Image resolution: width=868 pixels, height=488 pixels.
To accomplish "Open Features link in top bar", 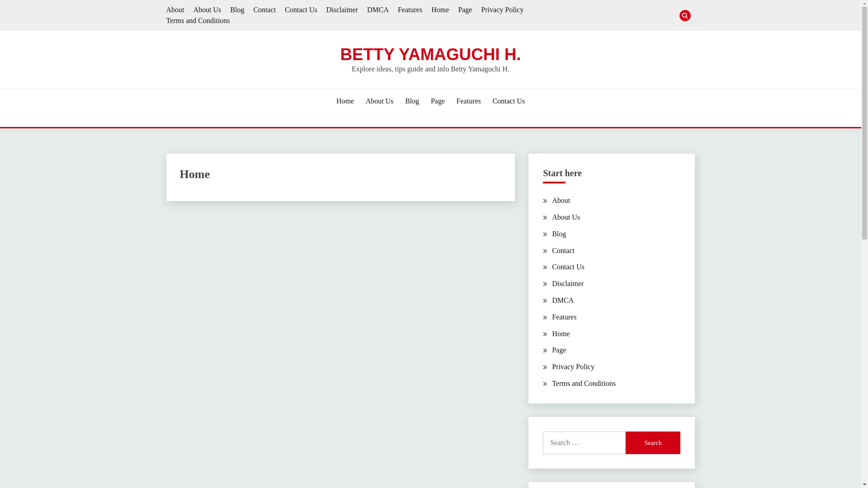I will (410, 10).
